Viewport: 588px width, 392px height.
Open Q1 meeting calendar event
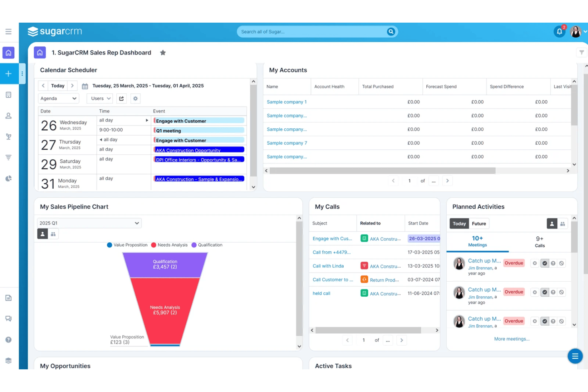coord(199,131)
